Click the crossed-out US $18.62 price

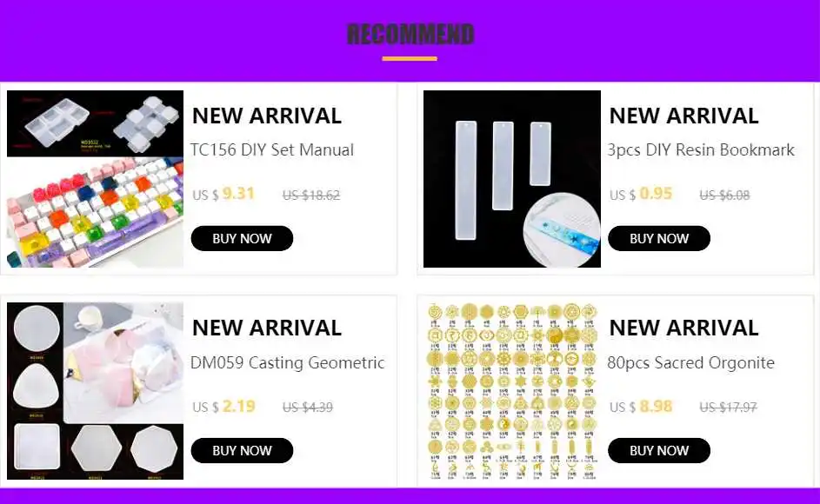(x=311, y=196)
